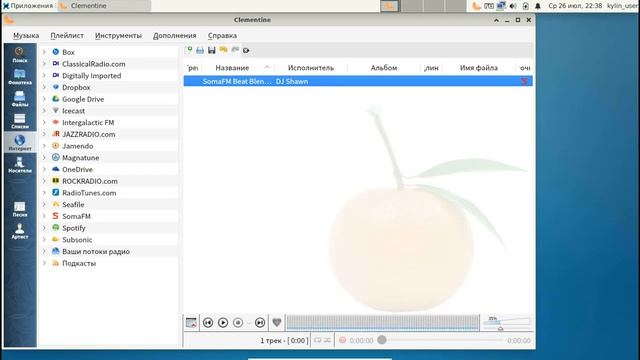Expand the Intergalactic FM node
Viewport: 640px width, 360px height.
(x=44, y=122)
